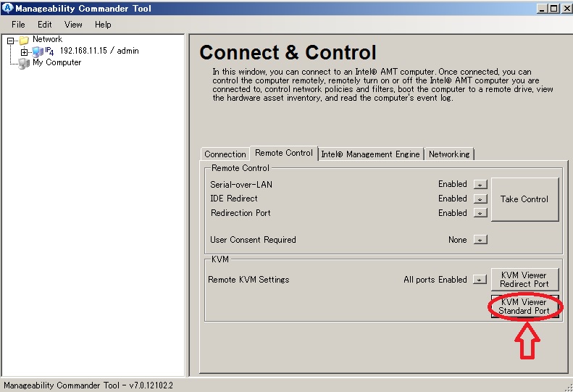Open the IDE Redirect dropdown arrow

coord(480,199)
